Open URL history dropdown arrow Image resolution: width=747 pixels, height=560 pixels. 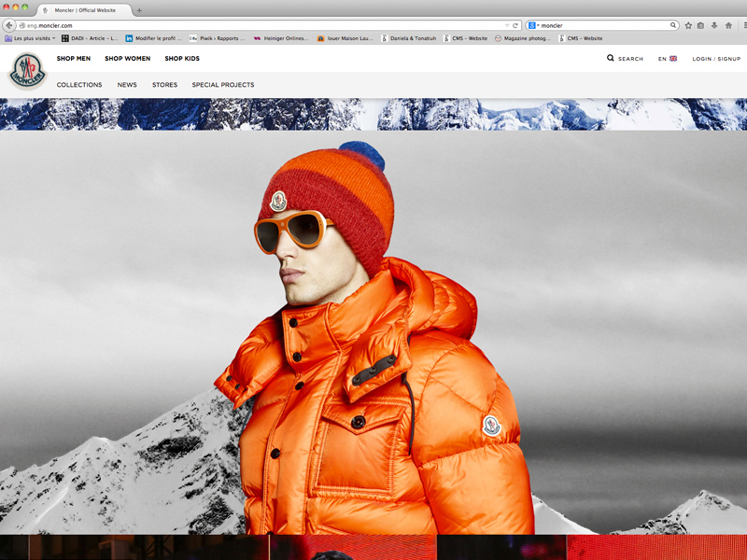click(507, 26)
